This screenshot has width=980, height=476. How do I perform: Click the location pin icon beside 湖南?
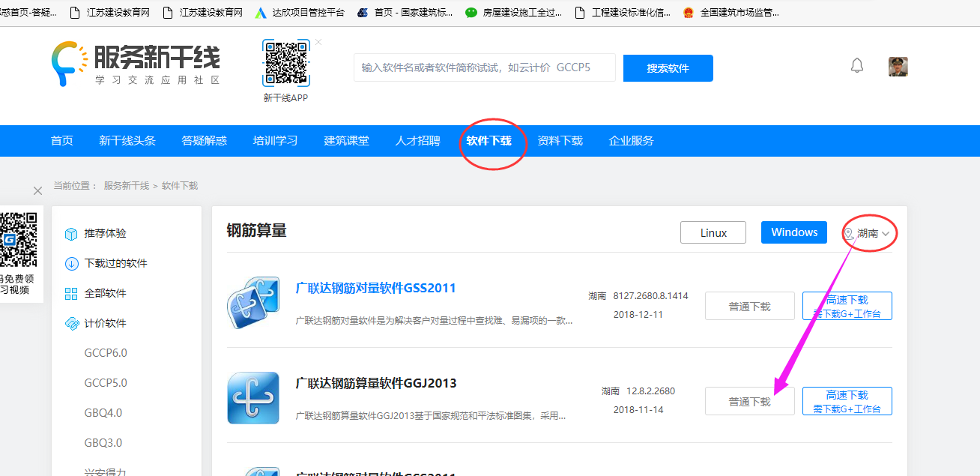click(849, 234)
